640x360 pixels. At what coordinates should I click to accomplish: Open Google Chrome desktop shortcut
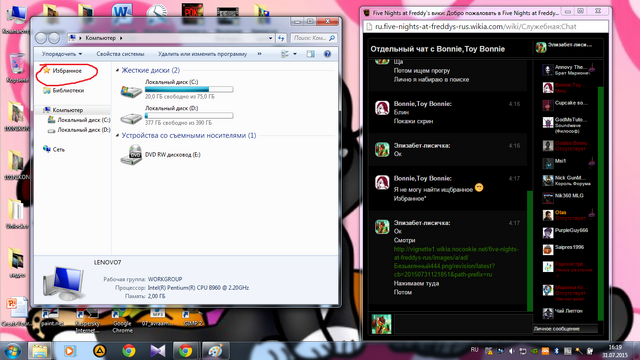point(122,320)
